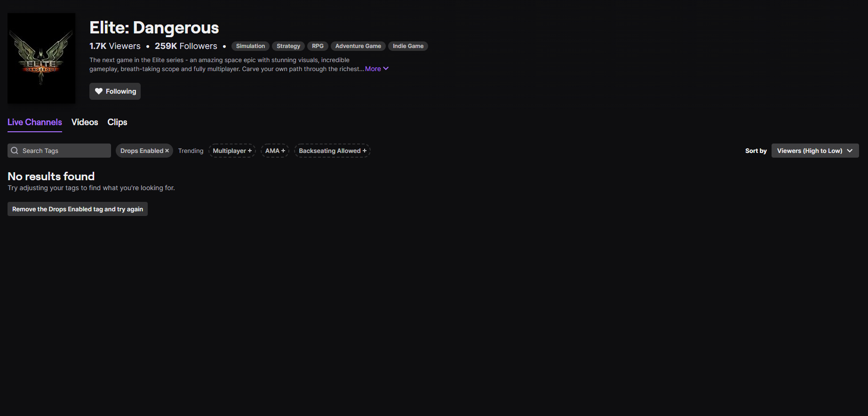The image size is (868, 416).
Task: Click the 259K Followers text
Action: point(186,46)
